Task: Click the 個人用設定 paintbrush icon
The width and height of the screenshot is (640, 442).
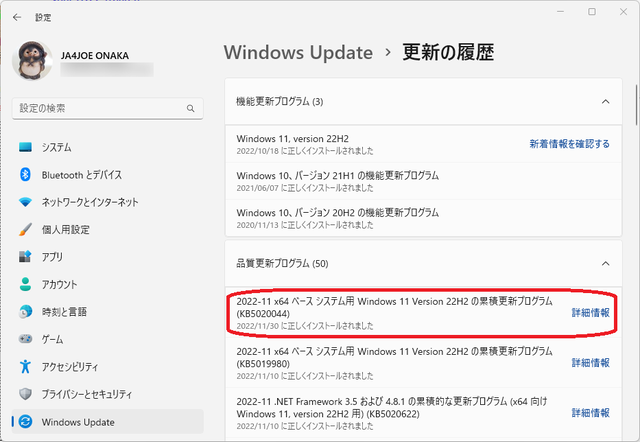Action: pyautogui.click(x=25, y=229)
